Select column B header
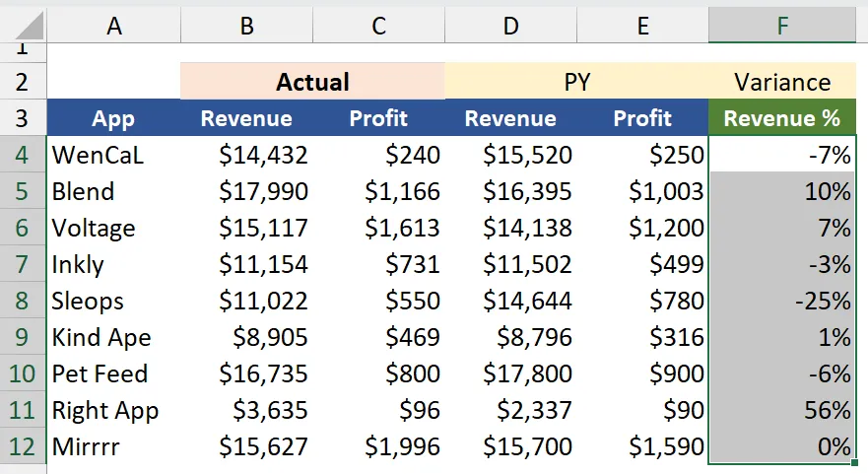Viewport: 868px width, 474px height. point(247,26)
